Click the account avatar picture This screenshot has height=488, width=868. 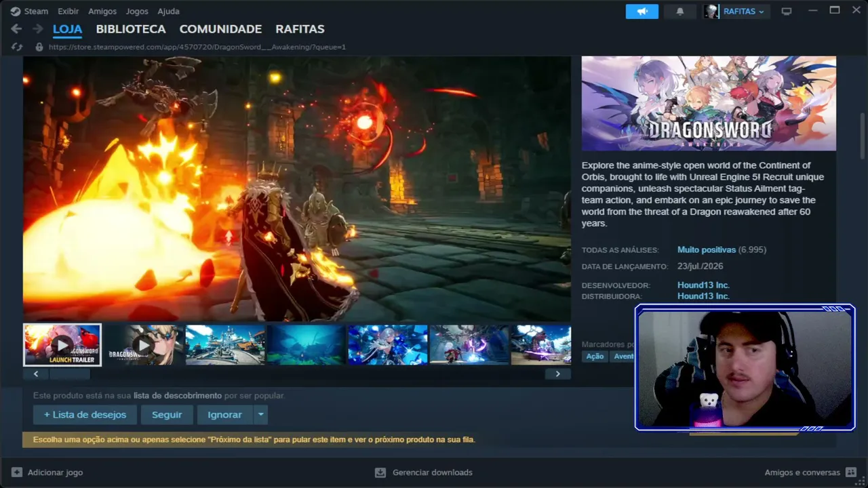tap(711, 12)
